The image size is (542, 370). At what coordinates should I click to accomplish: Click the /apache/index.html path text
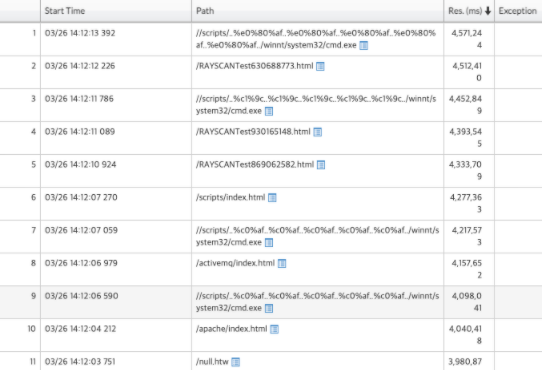point(232,329)
